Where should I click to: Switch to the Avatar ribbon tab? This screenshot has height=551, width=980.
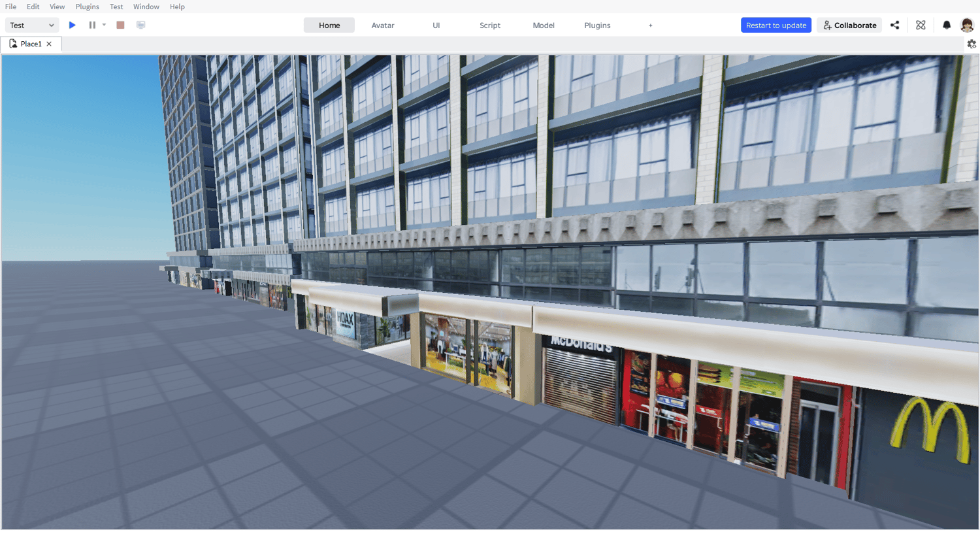(x=383, y=25)
